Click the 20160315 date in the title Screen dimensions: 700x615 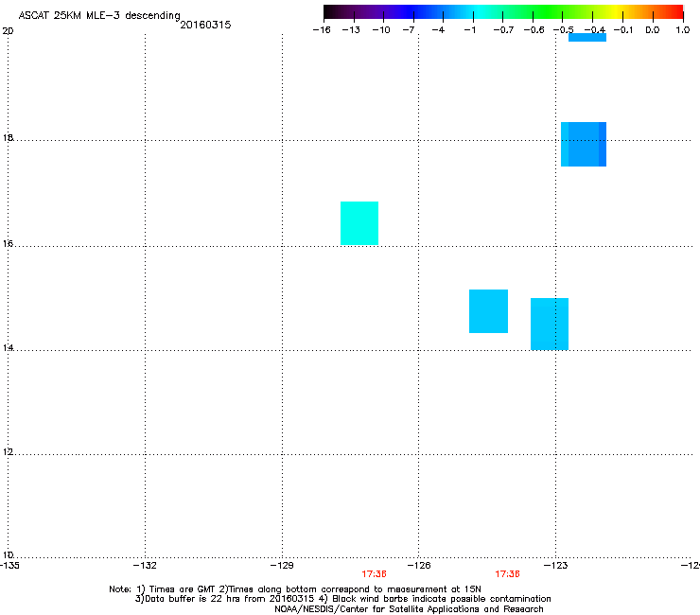click(x=205, y=25)
